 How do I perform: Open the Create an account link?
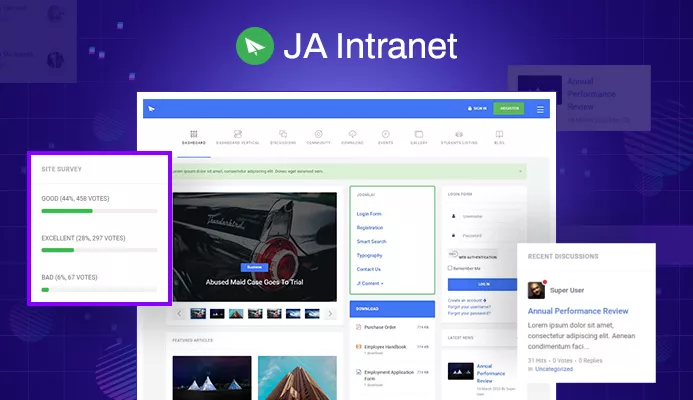click(467, 300)
